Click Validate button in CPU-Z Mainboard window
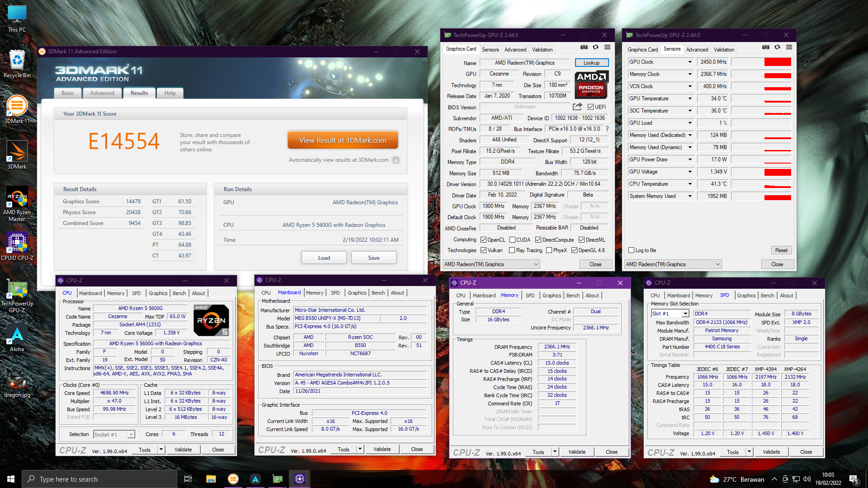The width and height of the screenshot is (868, 488). 382,449
